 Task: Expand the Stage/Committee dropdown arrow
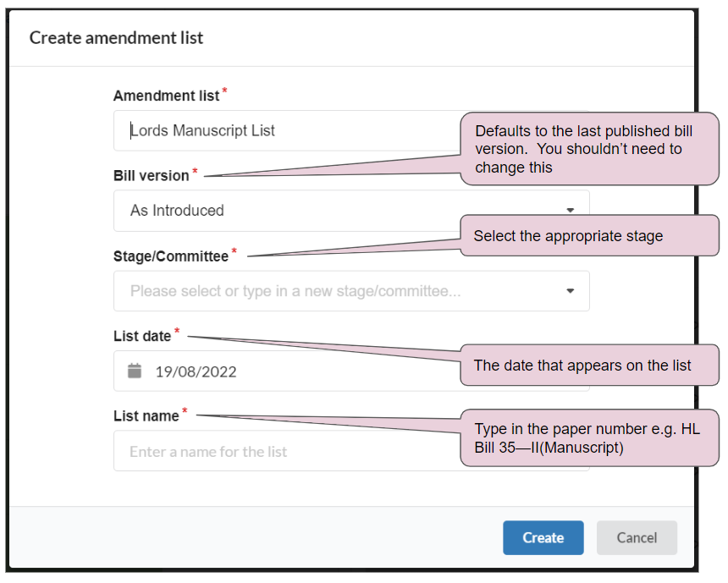(x=571, y=291)
